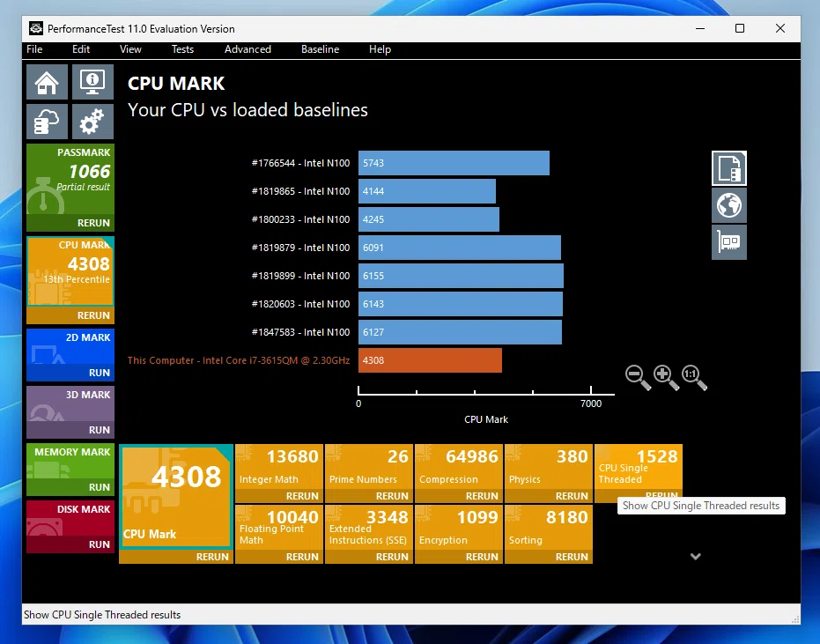820x644 pixels.
Task: Open the Edit menu
Action: click(81, 49)
